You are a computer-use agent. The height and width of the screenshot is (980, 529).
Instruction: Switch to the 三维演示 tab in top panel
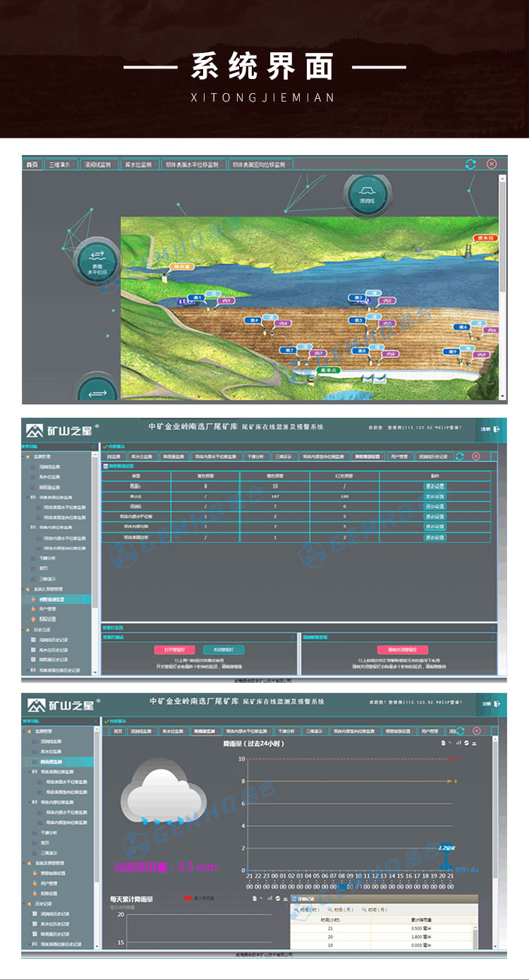click(61, 164)
